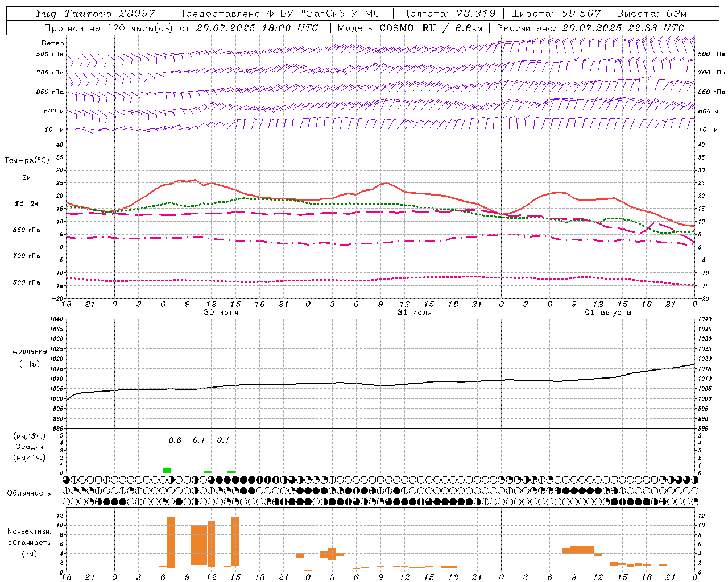Screen dimensions: 728x582
Task: Click the (мм/1ч.) precipitation unit label
Action: pos(30,458)
